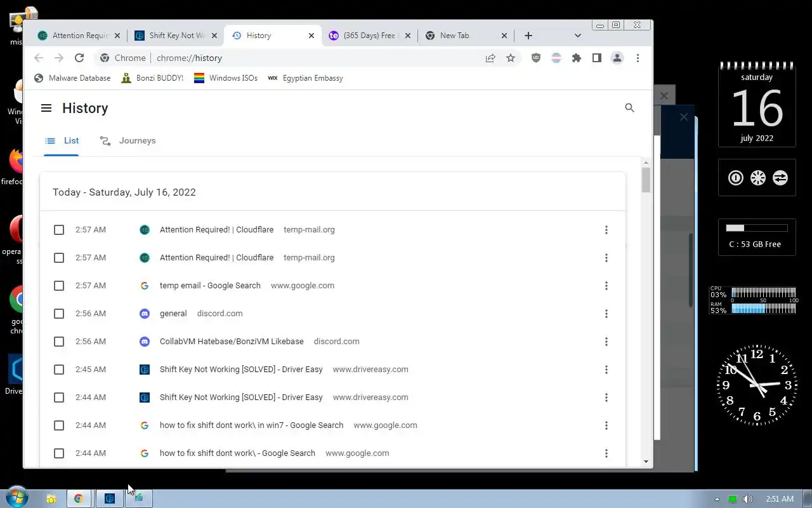Open actions menu for second Attention Required entry
Image resolution: width=812 pixels, height=508 pixels.
[606, 258]
